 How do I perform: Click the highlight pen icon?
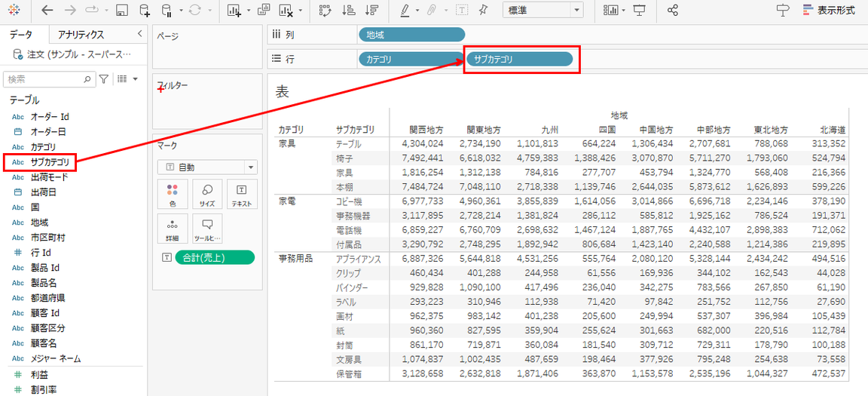coord(405,10)
